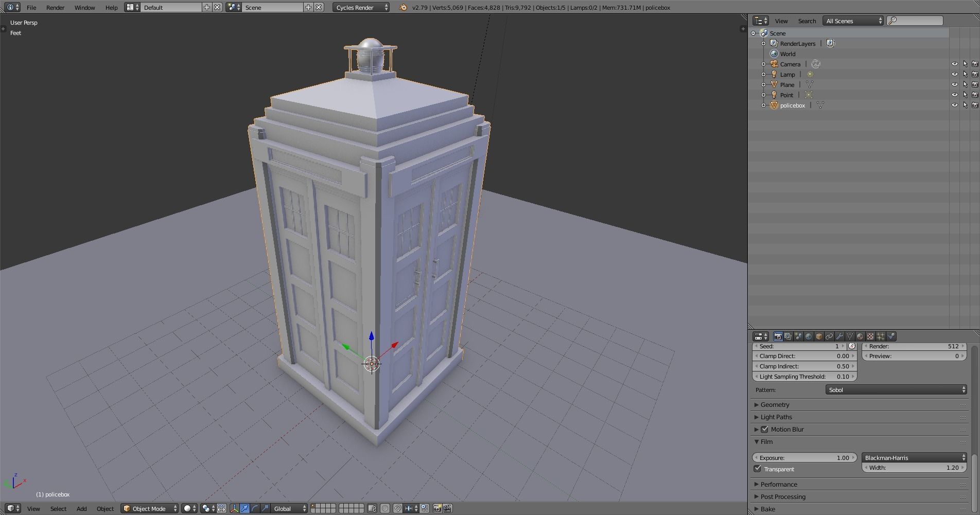Open the Object Mode dropdown

[x=150, y=508]
